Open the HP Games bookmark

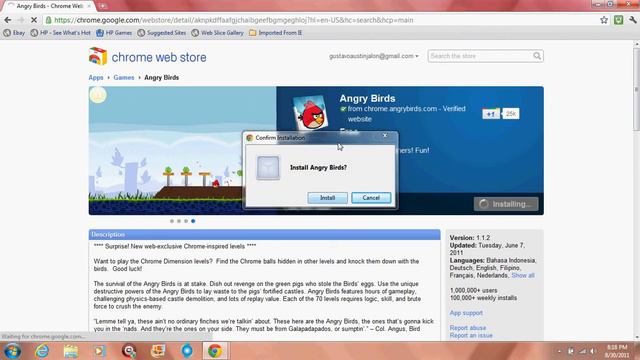point(114,33)
